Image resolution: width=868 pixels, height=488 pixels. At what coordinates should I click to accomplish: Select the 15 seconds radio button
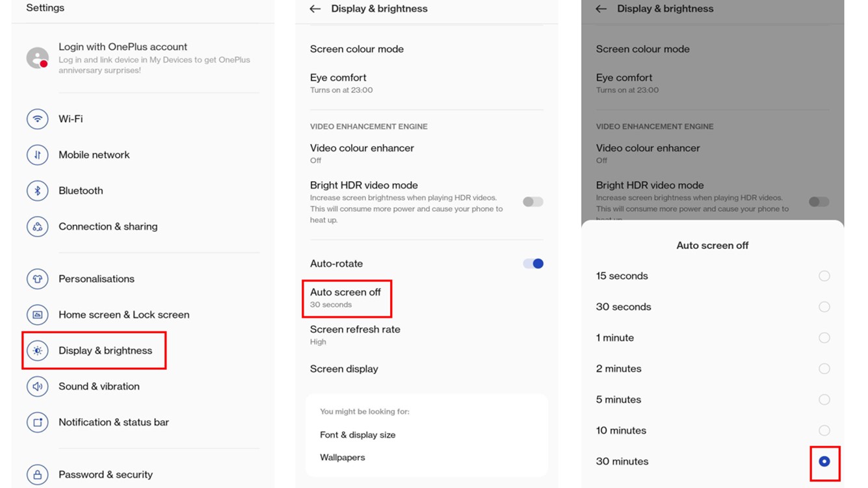[x=824, y=276]
